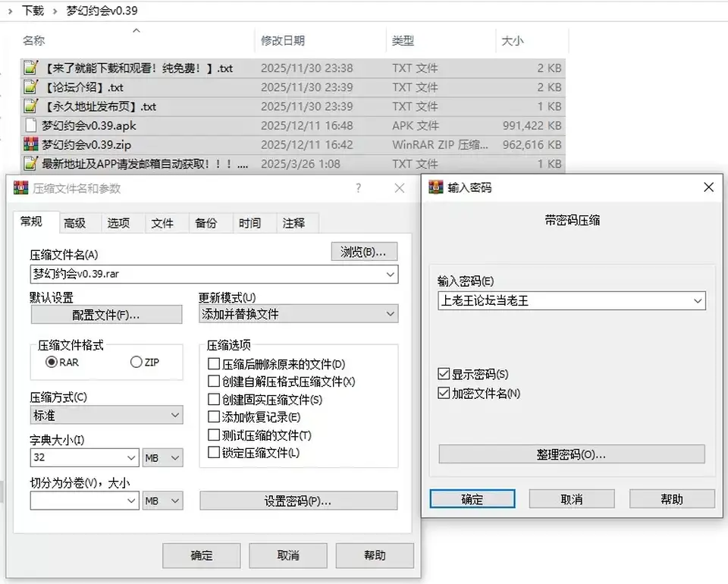The width and height of the screenshot is (728, 584).
Task: Expand the 切分为分卷 size dropdown
Action: tap(131, 501)
